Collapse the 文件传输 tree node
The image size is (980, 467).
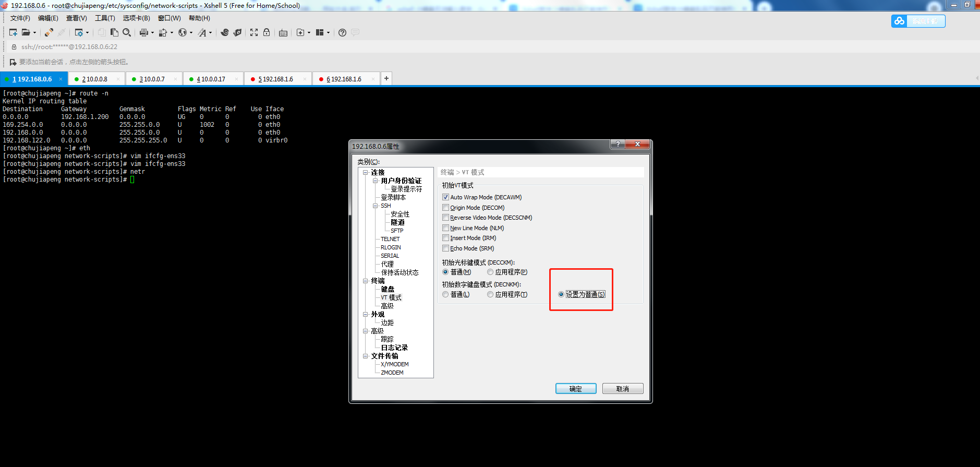click(366, 356)
